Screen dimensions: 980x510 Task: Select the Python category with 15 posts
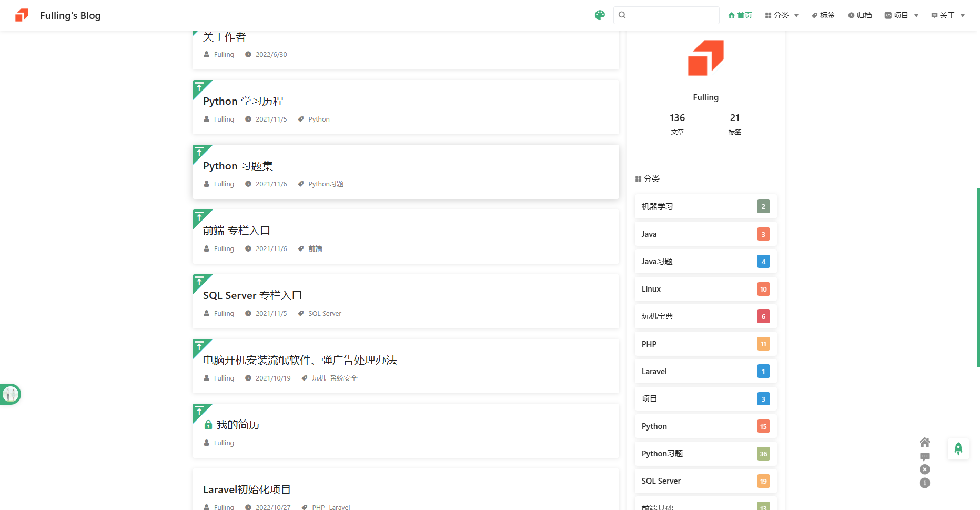[706, 426]
